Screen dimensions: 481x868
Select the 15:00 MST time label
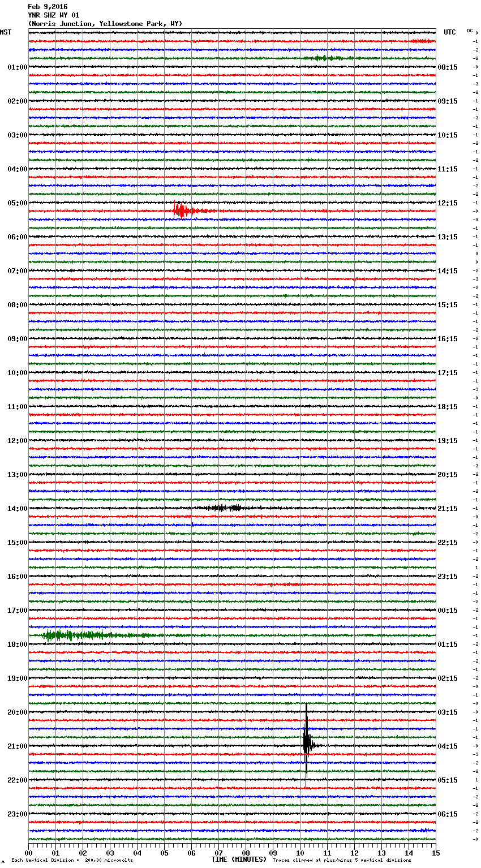click(18, 543)
